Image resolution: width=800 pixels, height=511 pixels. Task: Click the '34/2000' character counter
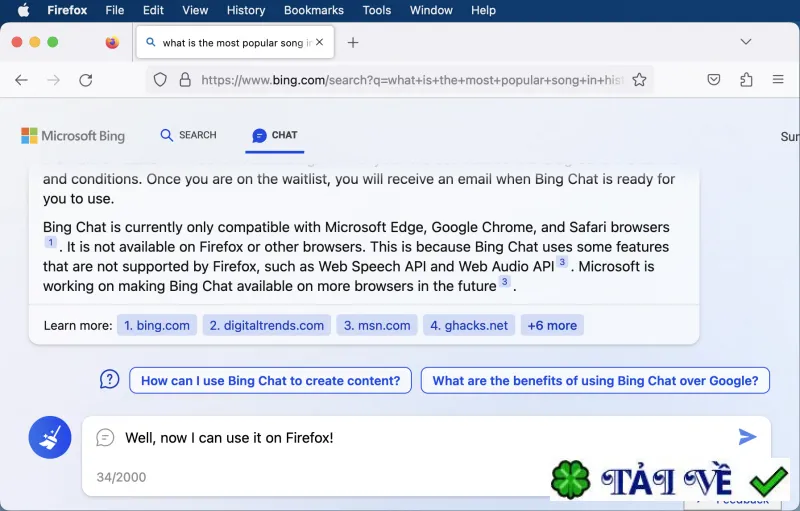coord(121,477)
